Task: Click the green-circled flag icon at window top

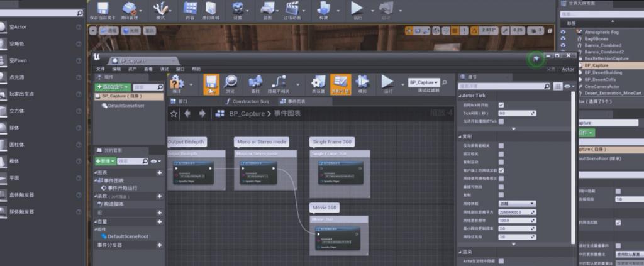Action: click(x=536, y=60)
